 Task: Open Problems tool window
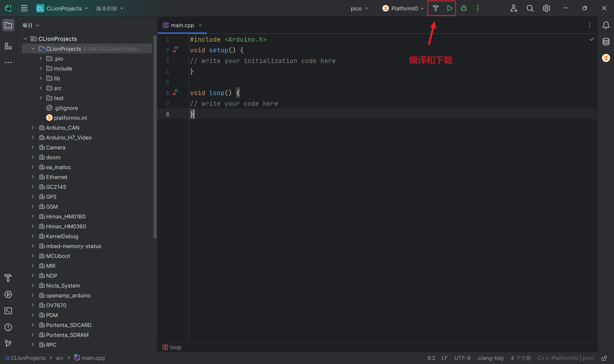coord(8,327)
